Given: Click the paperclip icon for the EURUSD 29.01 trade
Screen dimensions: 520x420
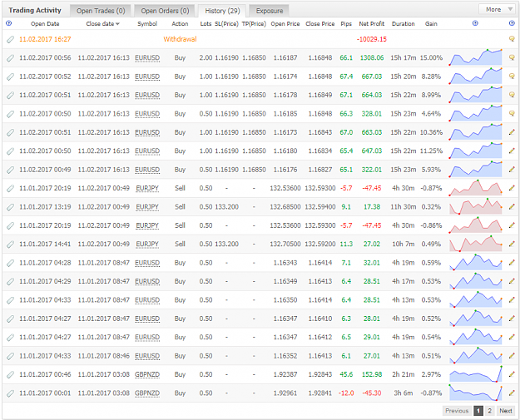Looking at the screenshot, I should (10, 337).
